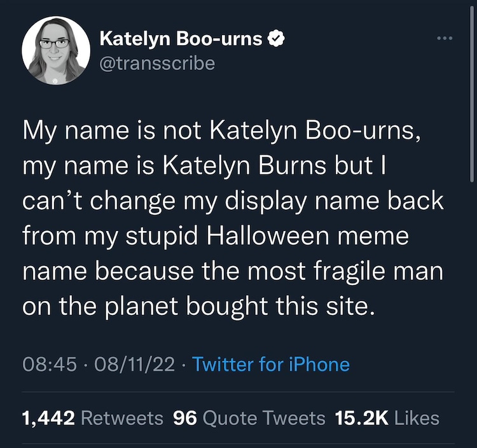Click the Likes label
This screenshot has height=448, width=477.
pyautogui.click(x=417, y=418)
